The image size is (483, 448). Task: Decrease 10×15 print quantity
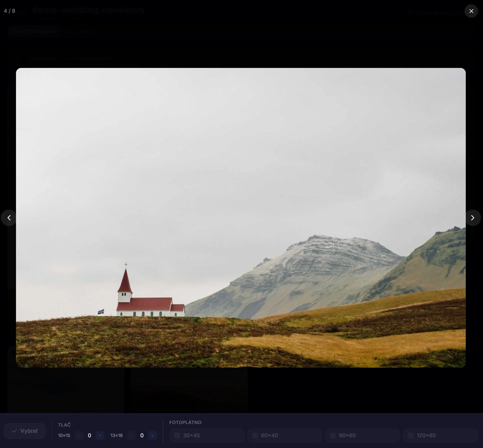tap(79, 436)
